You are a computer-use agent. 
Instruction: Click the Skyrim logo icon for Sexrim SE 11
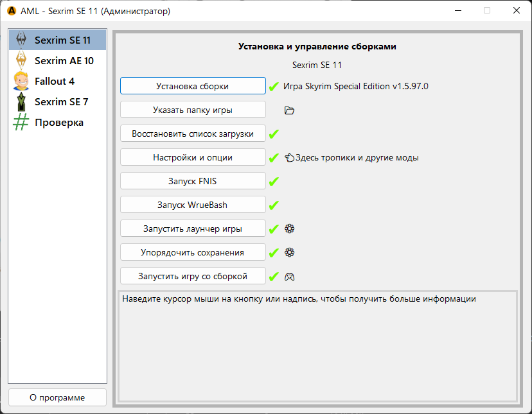[21, 40]
